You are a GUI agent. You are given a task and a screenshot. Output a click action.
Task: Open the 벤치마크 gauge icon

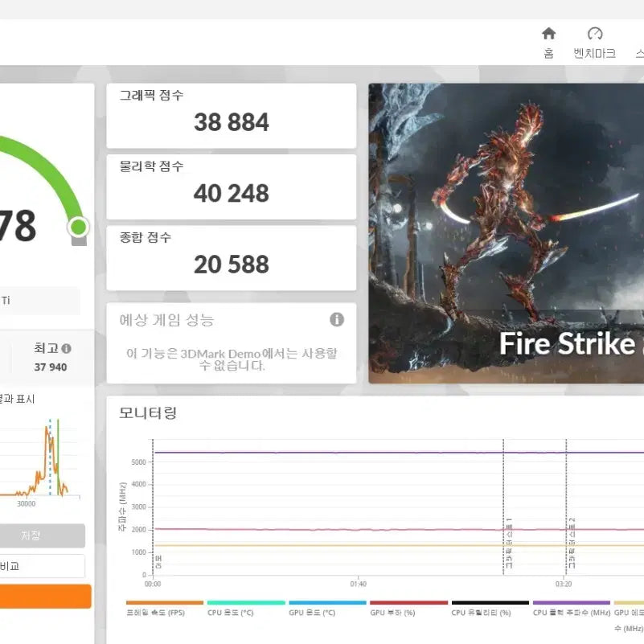(x=595, y=34)
